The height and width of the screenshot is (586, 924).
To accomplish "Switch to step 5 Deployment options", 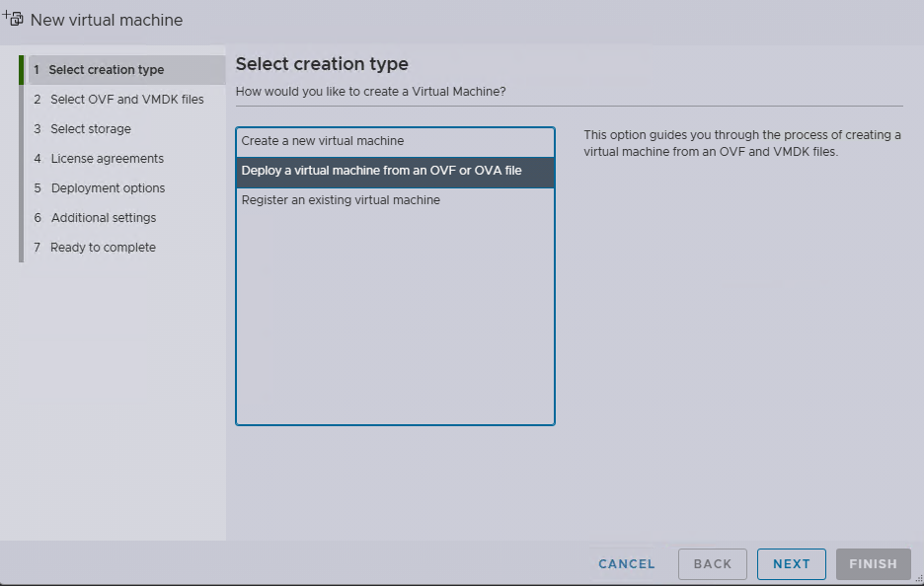I will (108, 188).
